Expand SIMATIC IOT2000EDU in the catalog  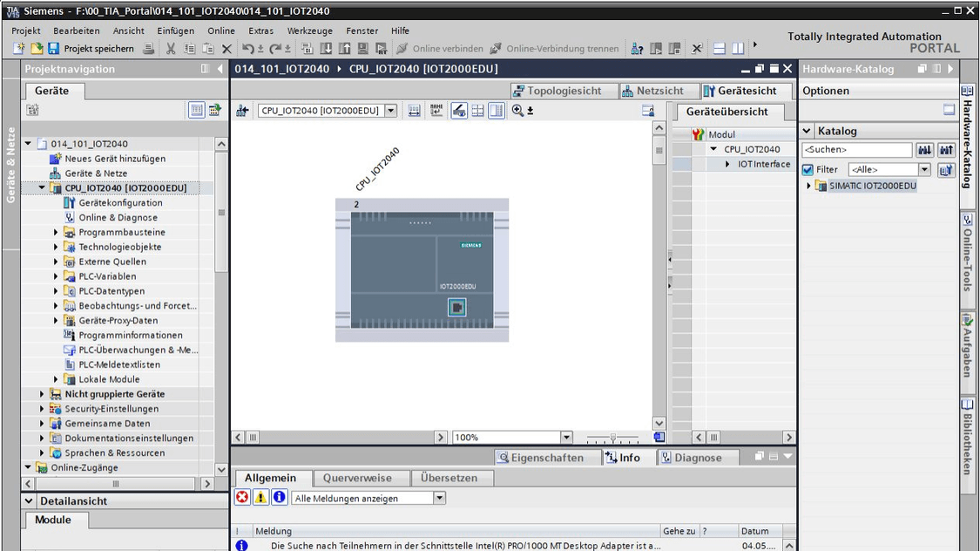click(808, 186)
